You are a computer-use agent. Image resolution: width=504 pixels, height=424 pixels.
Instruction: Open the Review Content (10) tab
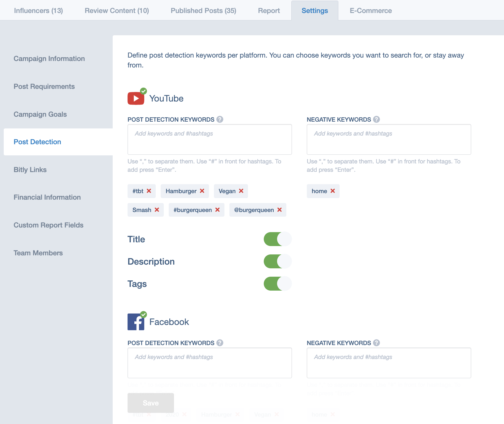117,11
